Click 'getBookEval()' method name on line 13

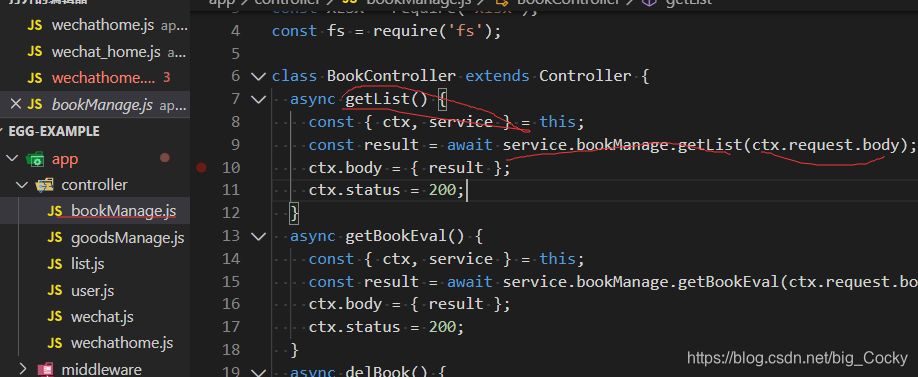tap(405, 236)
